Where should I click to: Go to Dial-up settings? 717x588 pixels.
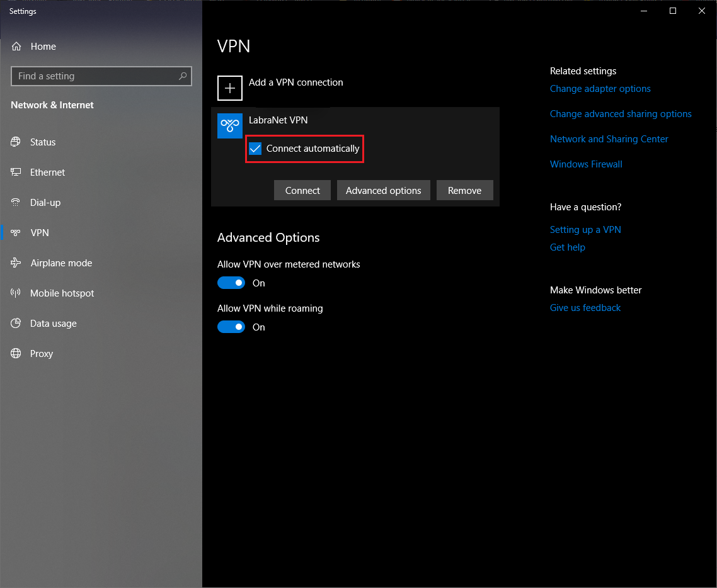pos(101,202)
